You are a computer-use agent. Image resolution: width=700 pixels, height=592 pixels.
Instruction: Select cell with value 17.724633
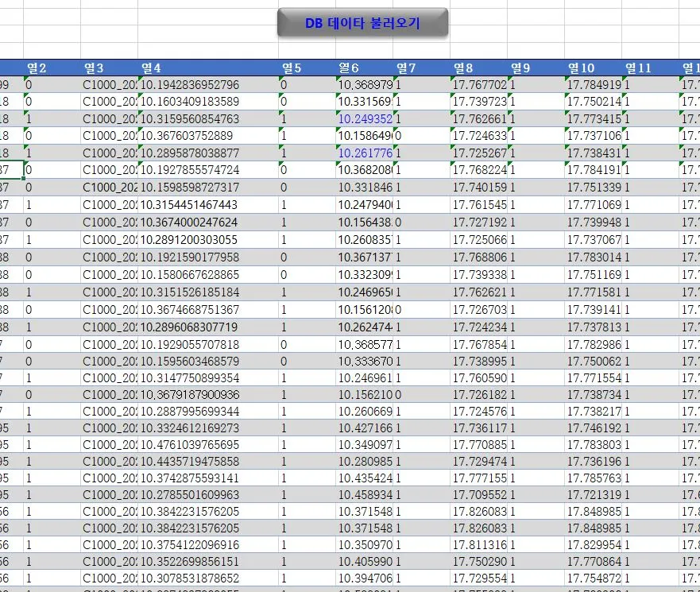pos(478,136)
